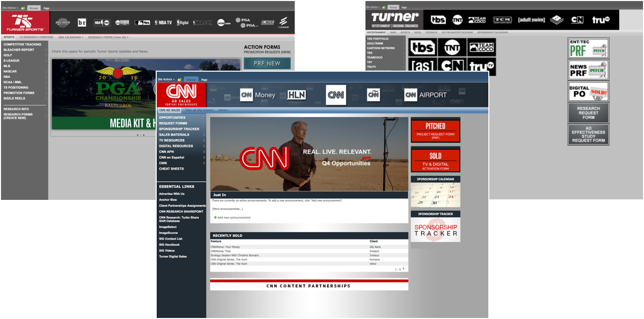This screenshot has width=644, height=319.
Task: Open Feedback tab in Turner Entertainment nav
Action: 431,32
